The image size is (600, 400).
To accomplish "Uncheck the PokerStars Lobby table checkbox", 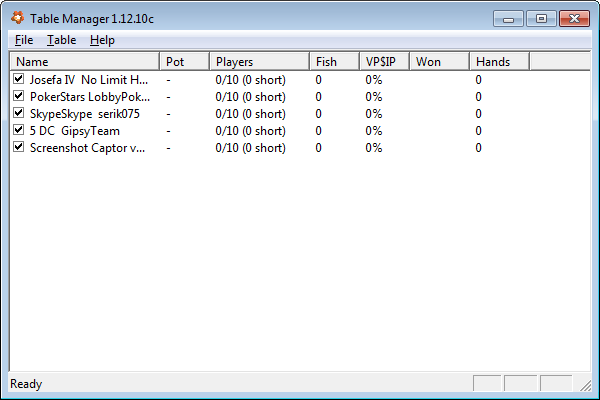I will [x=18, y=95].
